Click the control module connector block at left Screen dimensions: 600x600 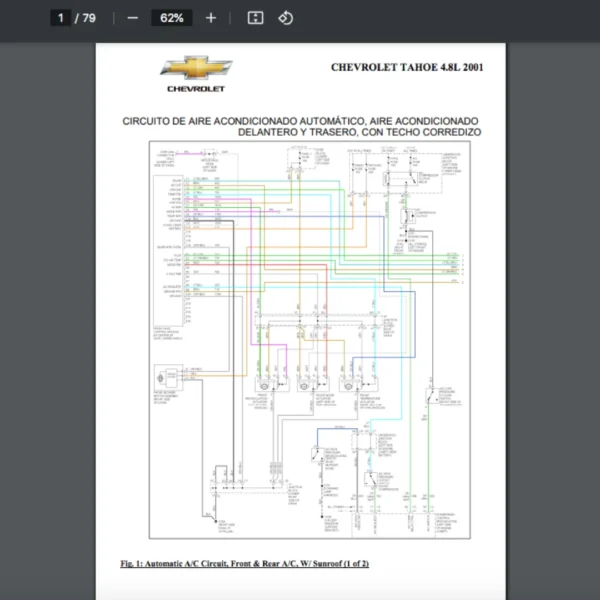167,250
